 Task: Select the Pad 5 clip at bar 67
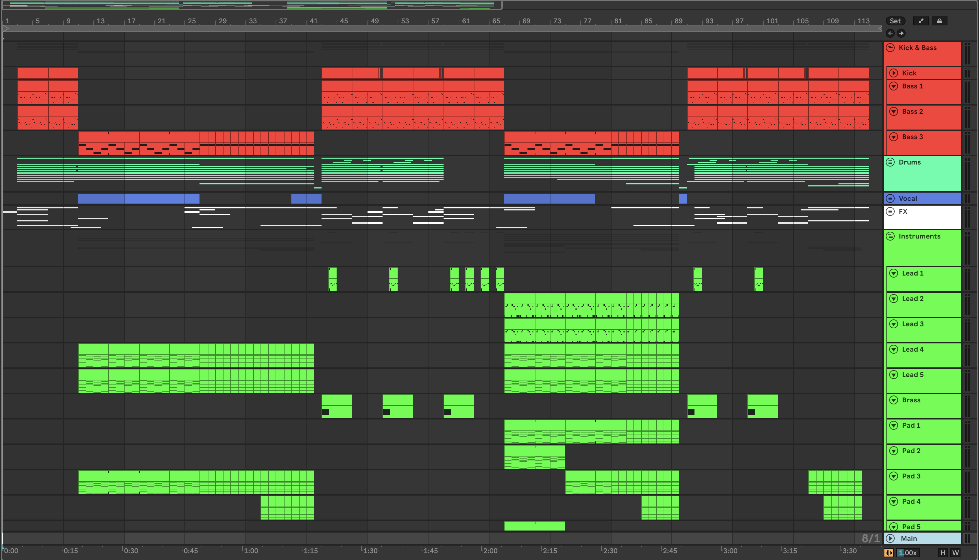(x=534, y=526)
